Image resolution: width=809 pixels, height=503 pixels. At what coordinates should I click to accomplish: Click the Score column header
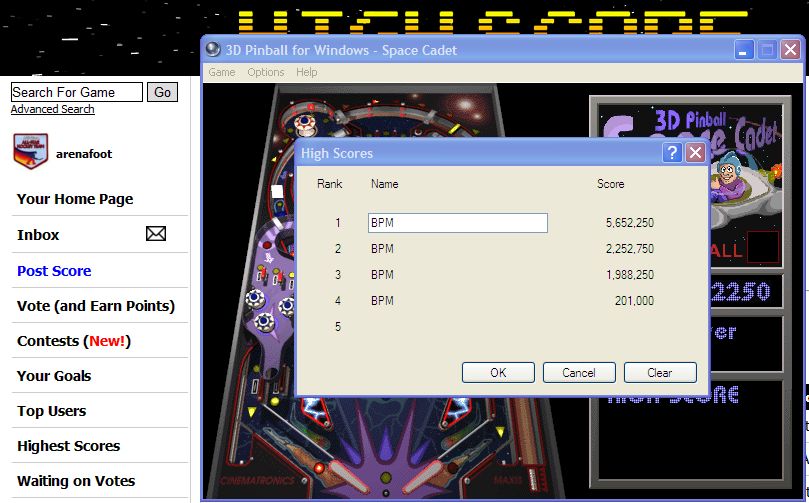[610, 184]
